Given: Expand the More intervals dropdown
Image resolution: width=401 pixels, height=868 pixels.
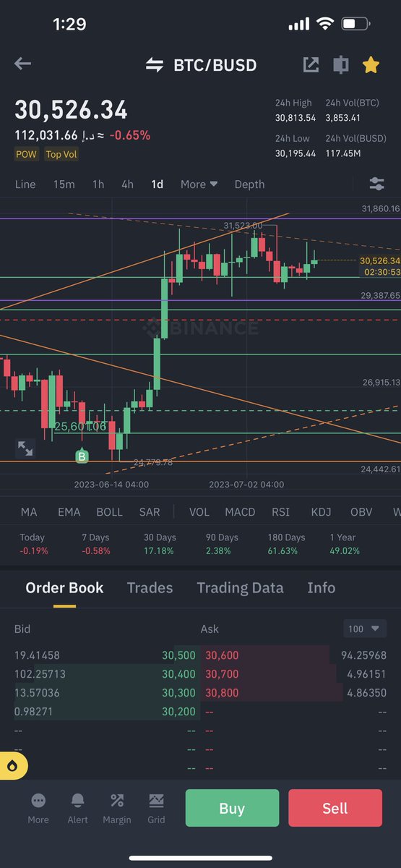Looking at the screenshot, I should (199, 184).
